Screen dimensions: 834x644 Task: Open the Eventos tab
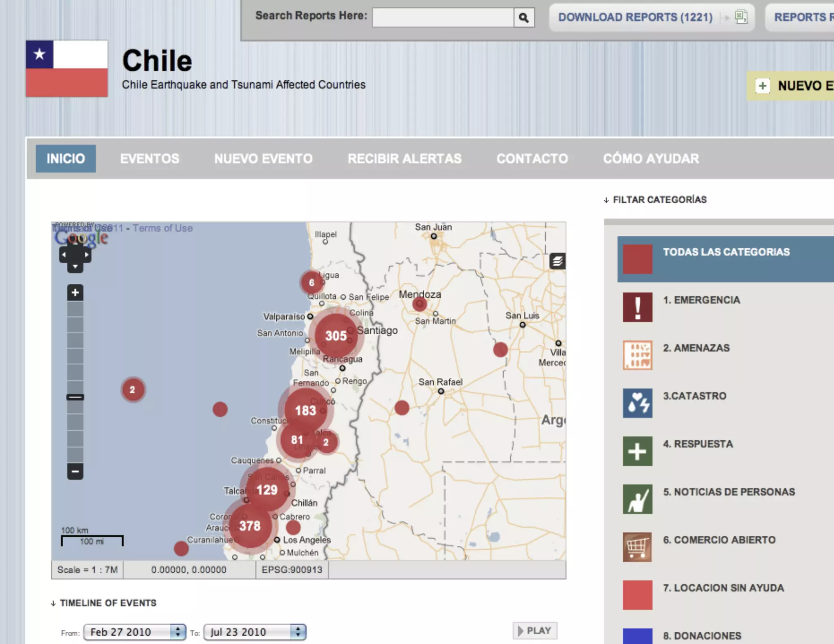(x=149, y=158)
